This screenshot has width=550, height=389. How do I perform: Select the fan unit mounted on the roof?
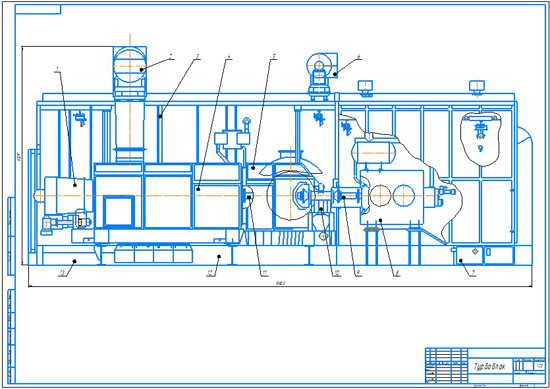[321, 75]
